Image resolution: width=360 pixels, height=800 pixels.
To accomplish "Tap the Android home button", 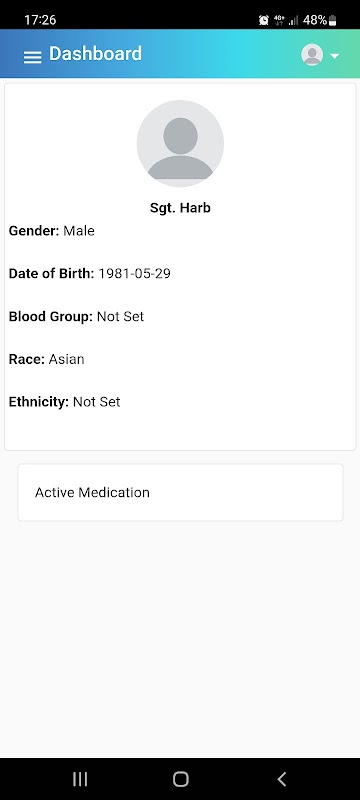I will (x=181, y=779).
